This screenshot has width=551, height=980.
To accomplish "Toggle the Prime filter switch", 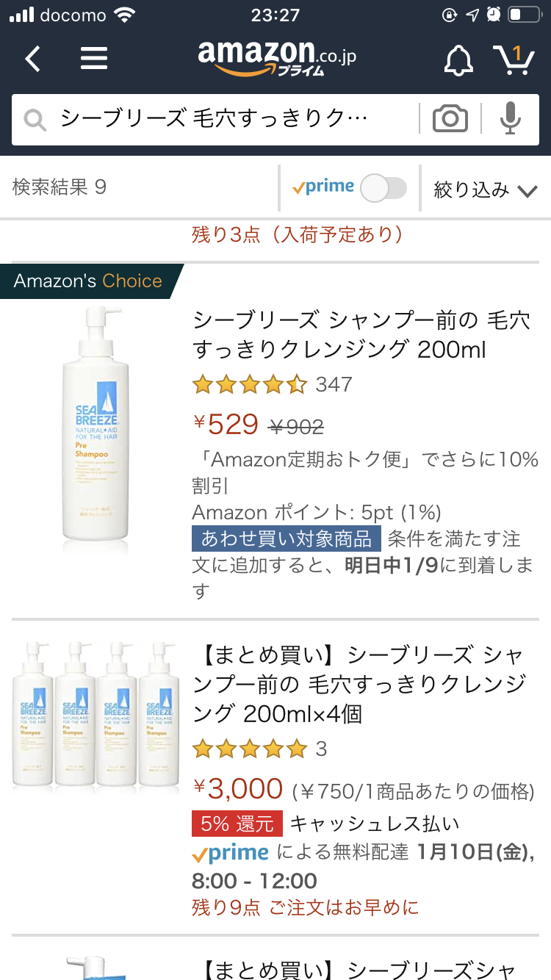I will [x=383, y=188].
